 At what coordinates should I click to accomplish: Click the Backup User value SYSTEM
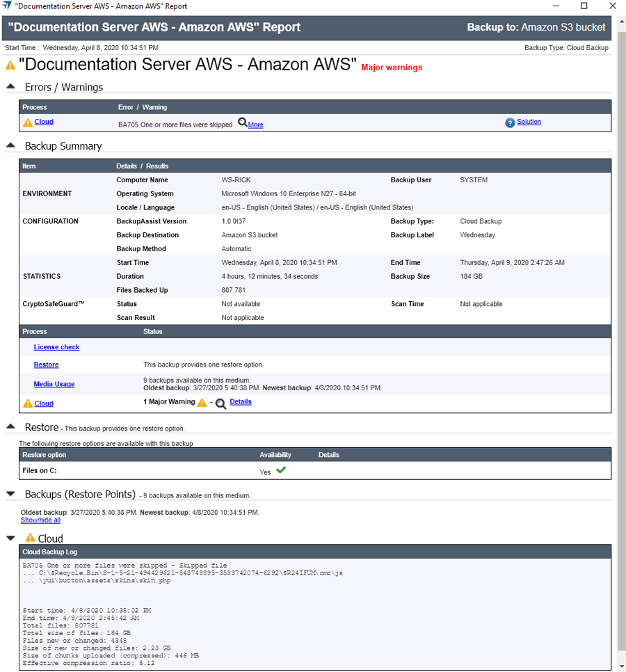pos(474,180)
